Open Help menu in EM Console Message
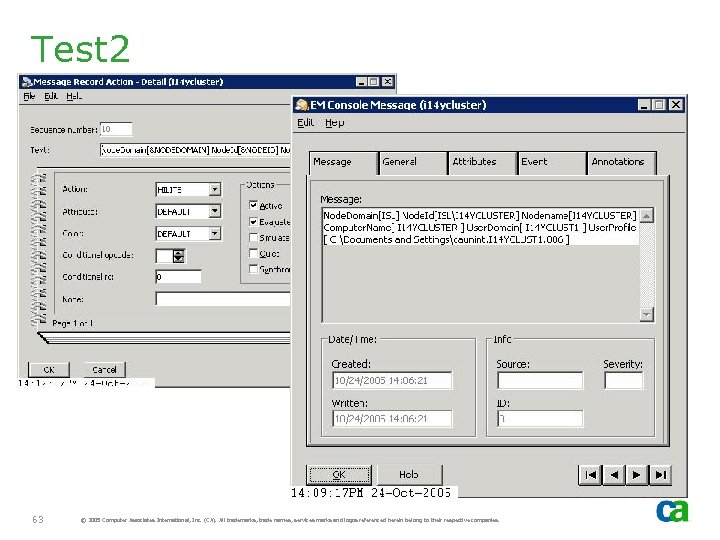The height and width of the screenshot is (540, 720). coord(335,123)
